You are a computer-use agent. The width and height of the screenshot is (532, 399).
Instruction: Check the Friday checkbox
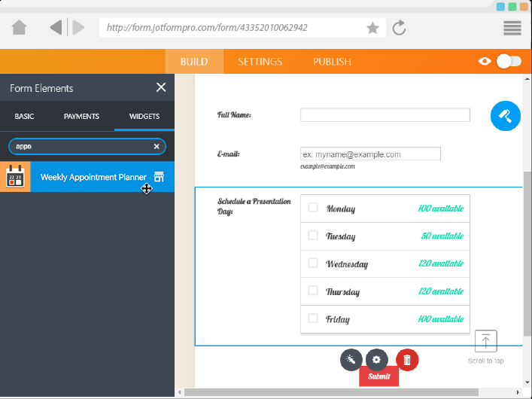313,318
